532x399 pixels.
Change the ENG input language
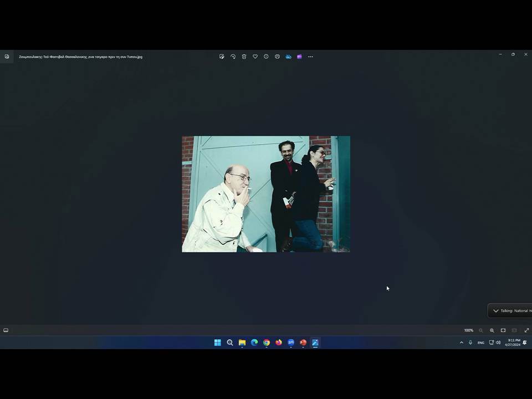tap(481, 342)
